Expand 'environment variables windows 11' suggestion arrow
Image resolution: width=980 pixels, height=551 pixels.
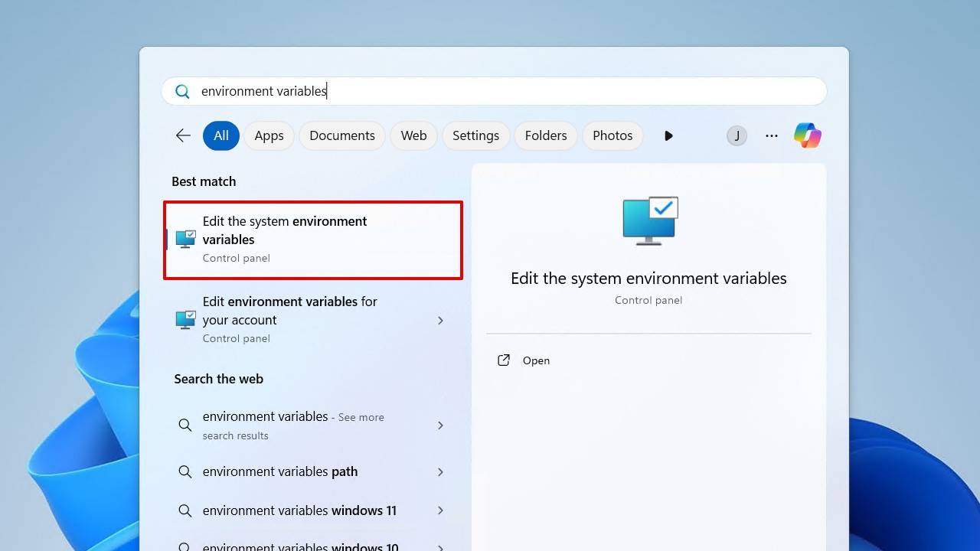(x=440, y=510)
